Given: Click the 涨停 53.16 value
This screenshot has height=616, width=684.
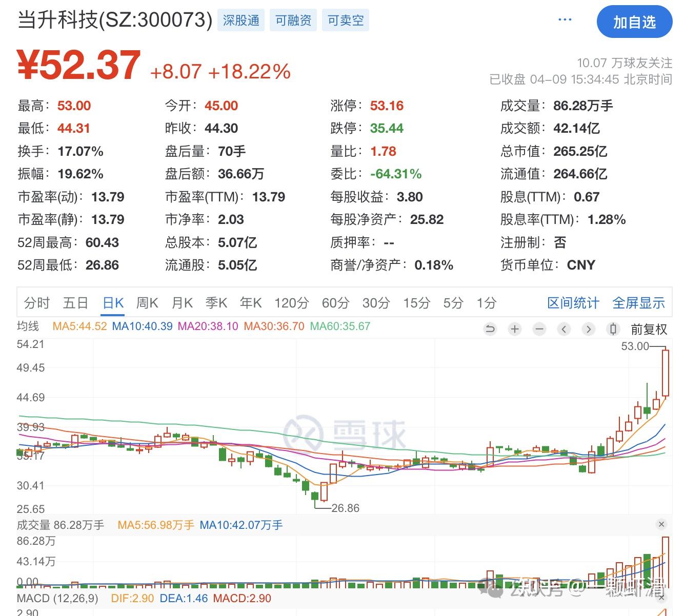Looking at the screenshot, I should (387, 106).
